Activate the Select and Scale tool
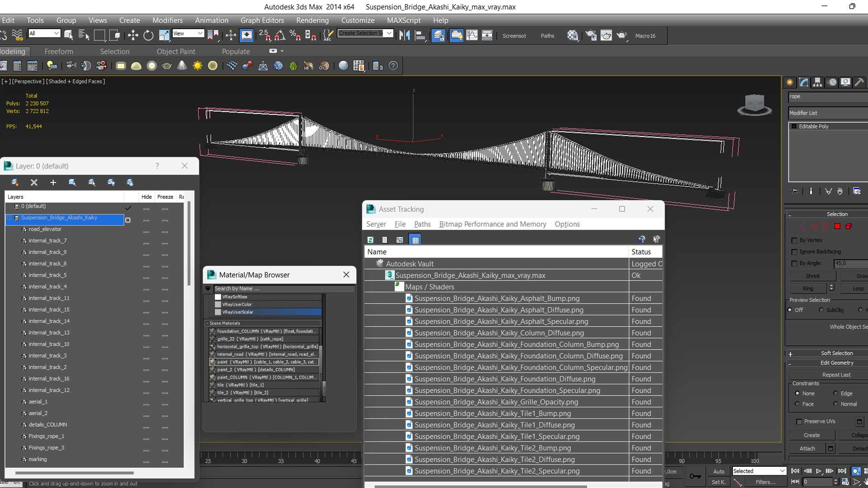 [x=164, y=35]
